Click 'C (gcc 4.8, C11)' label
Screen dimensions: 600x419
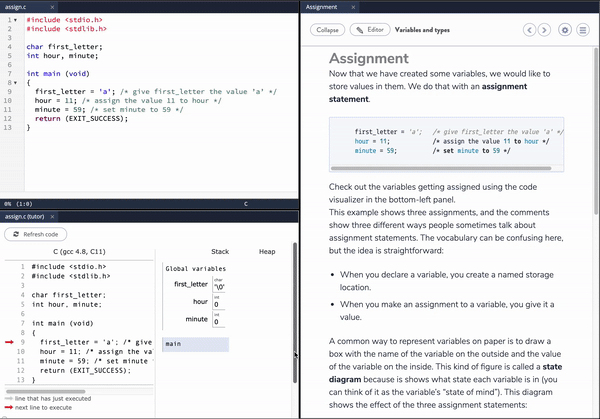[79, 251]
